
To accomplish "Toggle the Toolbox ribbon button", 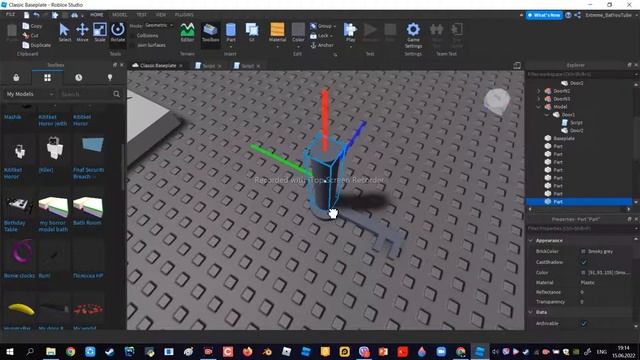I will click(211, 32).
